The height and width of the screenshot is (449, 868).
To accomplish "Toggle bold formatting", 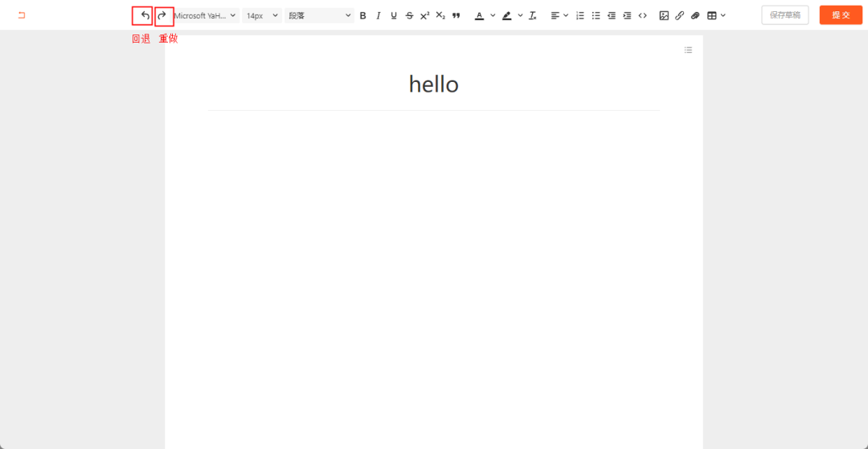I will click(362, 15).
